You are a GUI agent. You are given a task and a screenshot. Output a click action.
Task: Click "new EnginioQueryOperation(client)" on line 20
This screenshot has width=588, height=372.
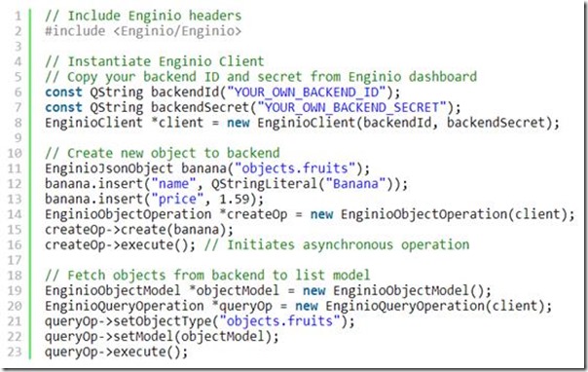coord(420,306)
